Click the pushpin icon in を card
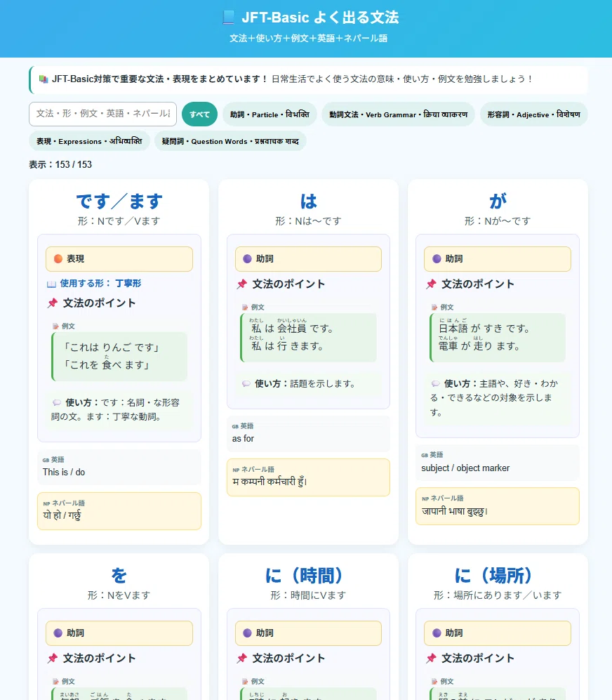 pos(53,658)
